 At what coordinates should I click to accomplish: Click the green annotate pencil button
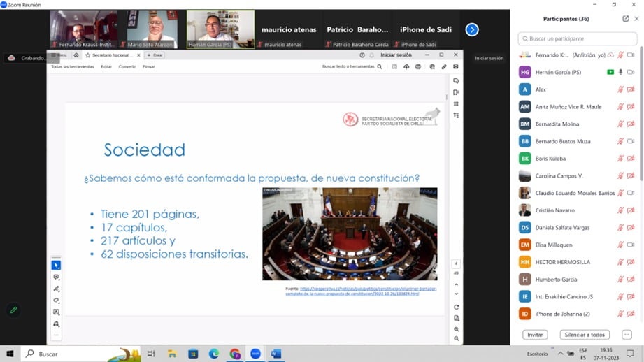pos(13,310)
